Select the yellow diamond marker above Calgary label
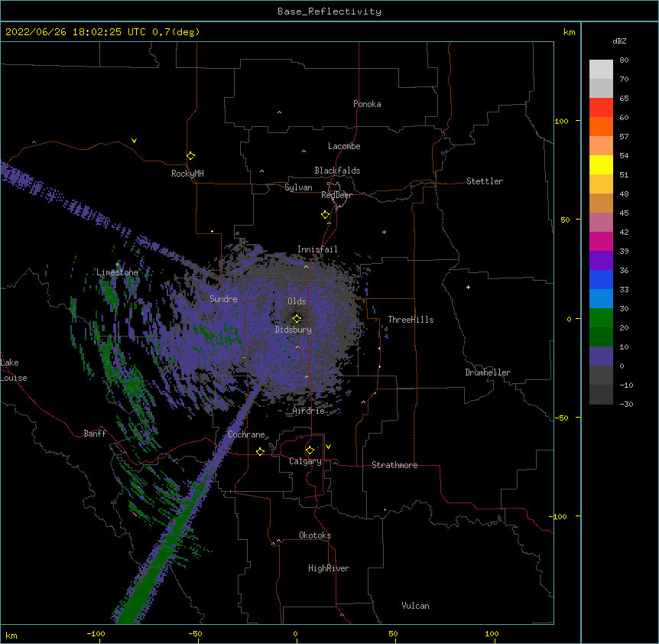 [310, 450]
